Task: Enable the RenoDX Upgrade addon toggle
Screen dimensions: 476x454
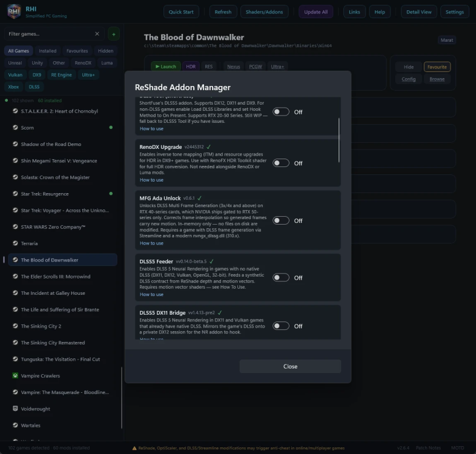Action: coord(281,163)
